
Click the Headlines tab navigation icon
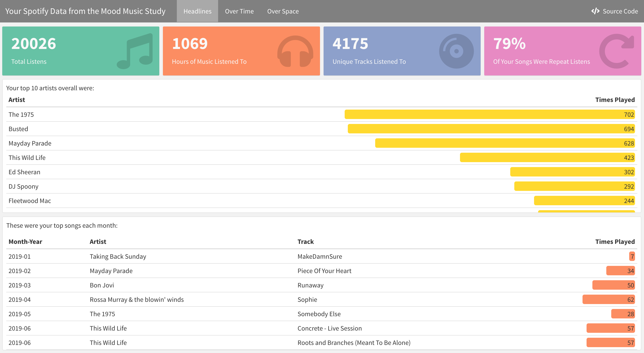[197, 11]
